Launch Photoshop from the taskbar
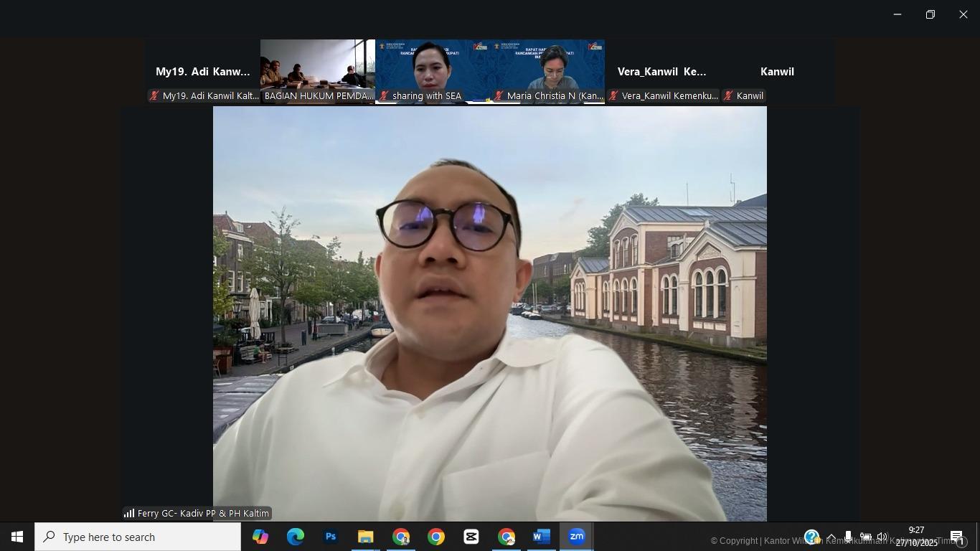The width and height of the screenshot is (980, 551). point(330,537)
